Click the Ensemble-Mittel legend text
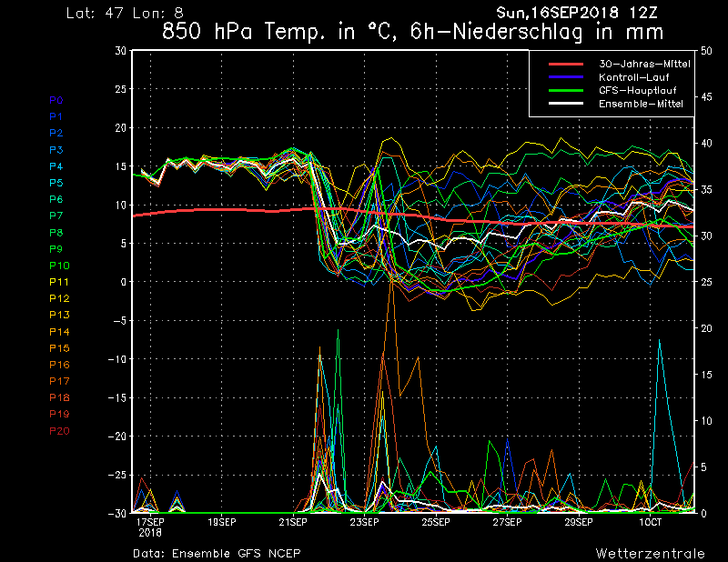The height and width of the screenshot is (562, 728). [641, 104]
